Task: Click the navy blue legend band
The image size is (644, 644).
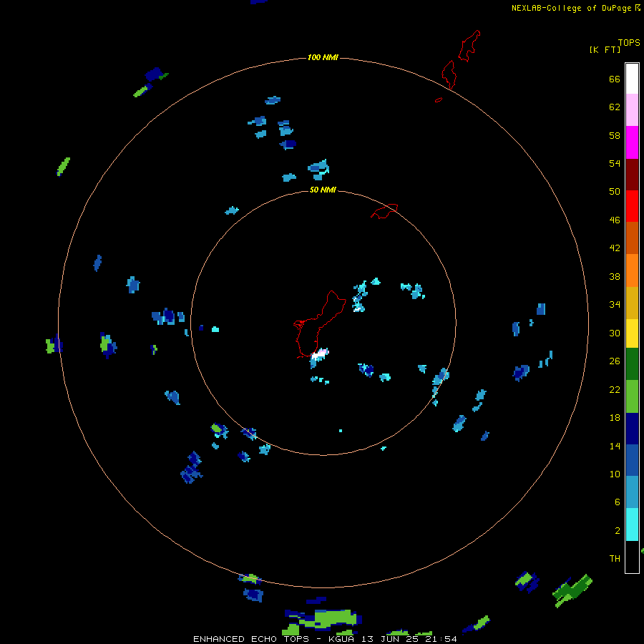Action: pos(632,429)
